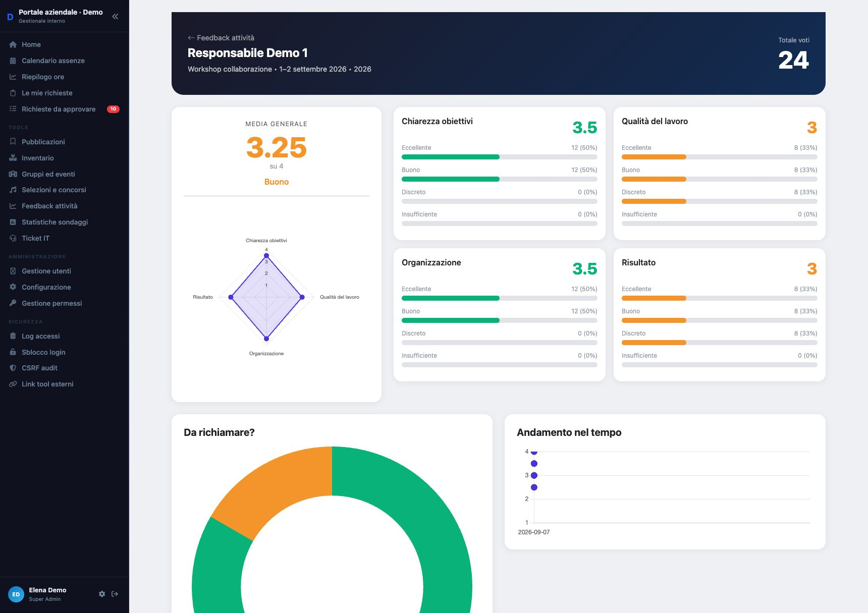Collapse the sidebar with the double-chevron icon

point(115,16)
